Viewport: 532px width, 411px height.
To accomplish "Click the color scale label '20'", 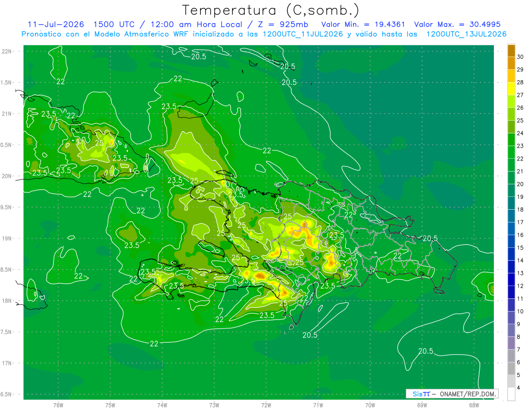I will [520, 184].
